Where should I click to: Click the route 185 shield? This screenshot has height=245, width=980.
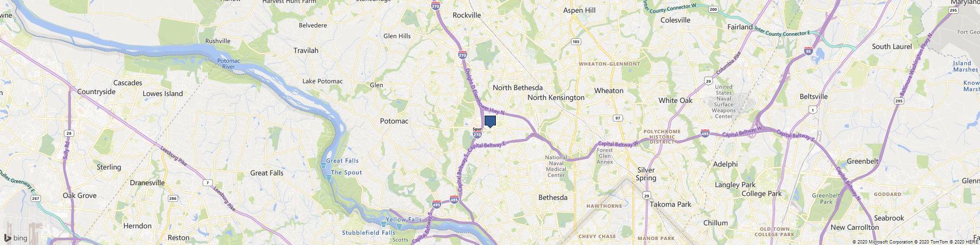pyautogui.click(x=576, y=42)
